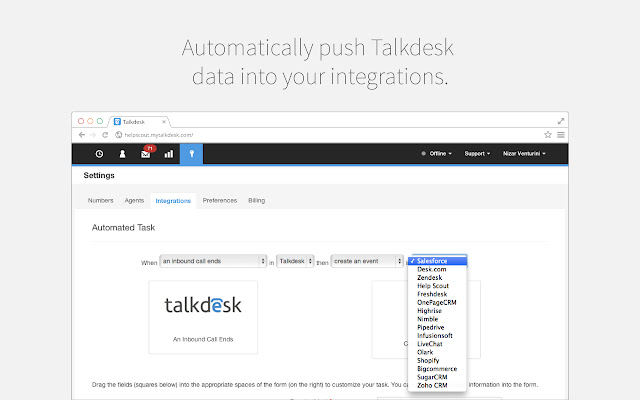Choose Shopify in the integration list

437,360
